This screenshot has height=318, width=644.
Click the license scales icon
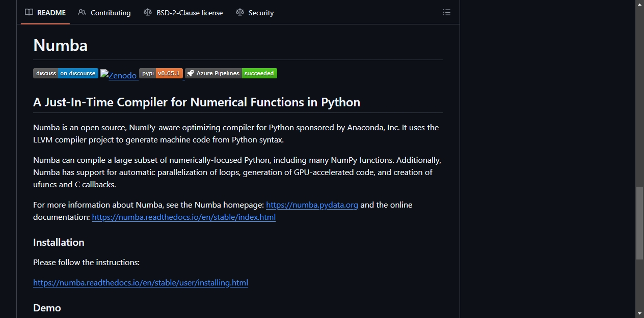148,12
